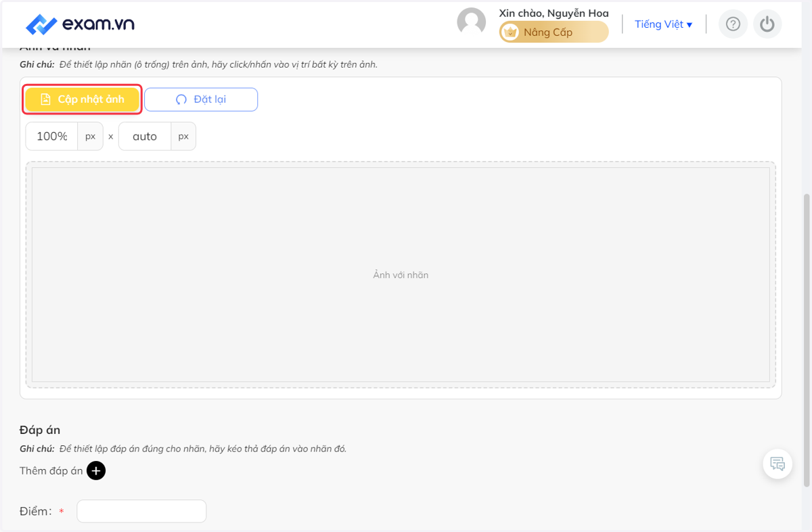Click the 100% width input field

(52, 136)
